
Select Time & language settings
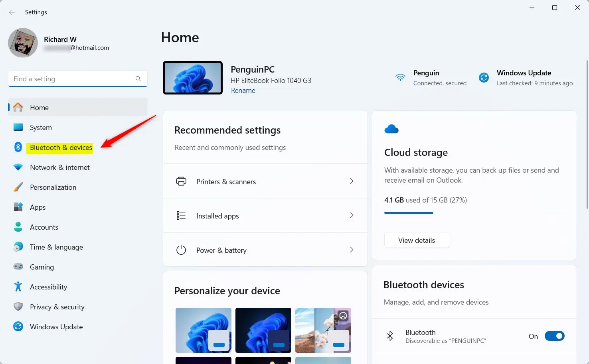click(x=55, y=247)
